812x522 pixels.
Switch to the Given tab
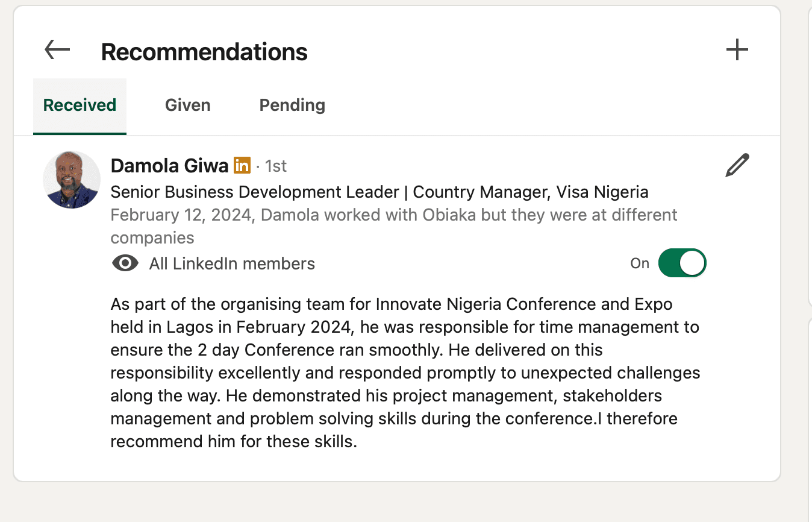point(187,105)
